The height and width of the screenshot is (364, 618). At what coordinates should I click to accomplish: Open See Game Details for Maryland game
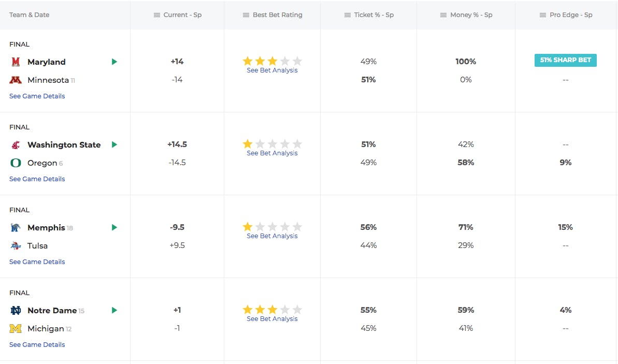[37, 96]
